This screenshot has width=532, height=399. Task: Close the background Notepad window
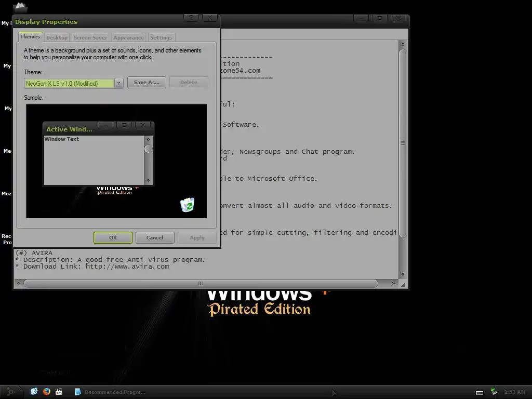[398, 18]
